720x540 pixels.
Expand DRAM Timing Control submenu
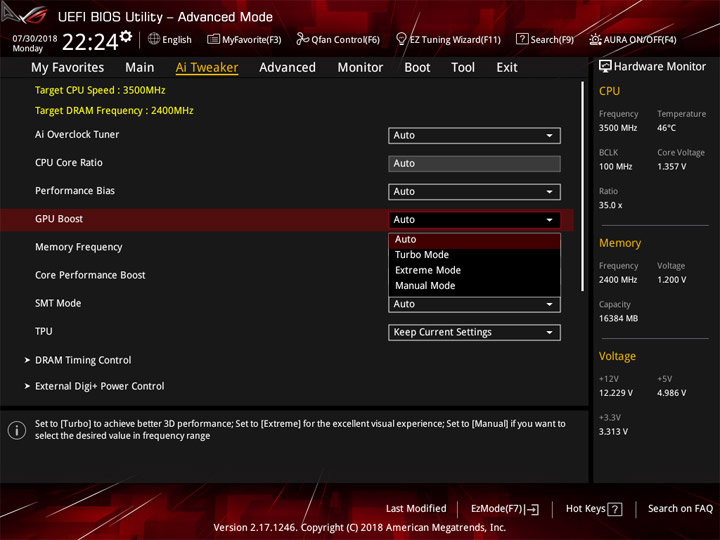pyautogui.click(x=83, y=360)
